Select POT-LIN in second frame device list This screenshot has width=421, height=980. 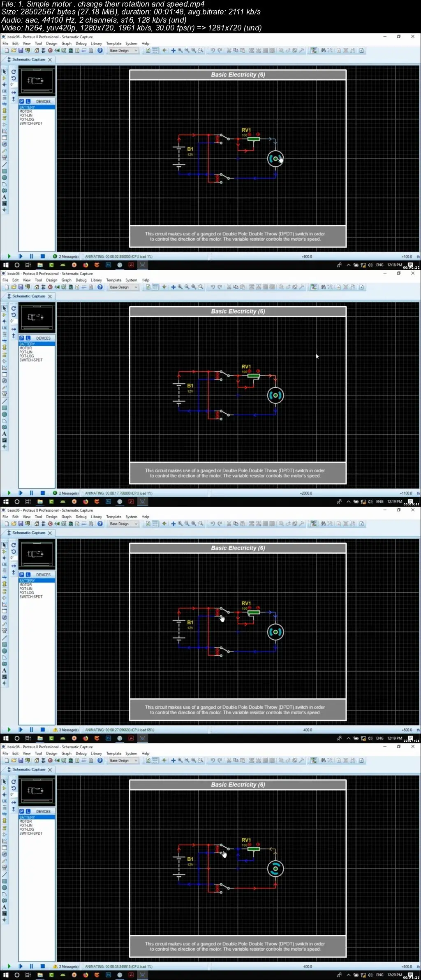coord(37,352)
